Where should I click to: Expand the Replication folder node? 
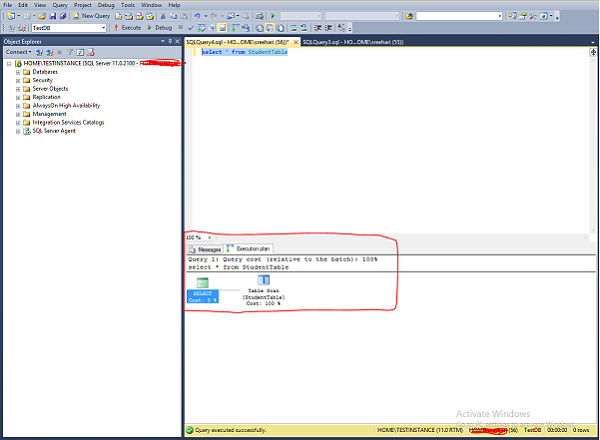click(x=18, y=97)
